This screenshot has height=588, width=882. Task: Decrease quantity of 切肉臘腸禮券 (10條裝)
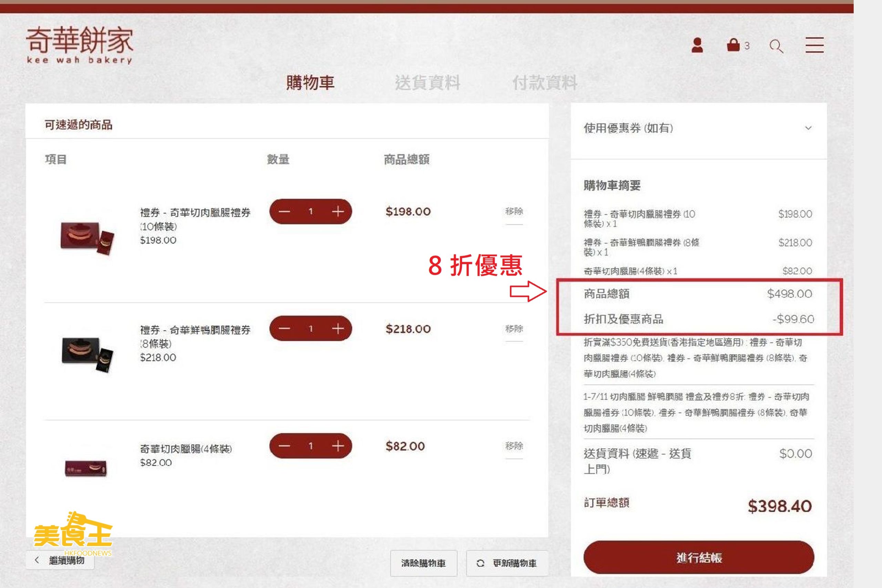click(x=284, y=212)
